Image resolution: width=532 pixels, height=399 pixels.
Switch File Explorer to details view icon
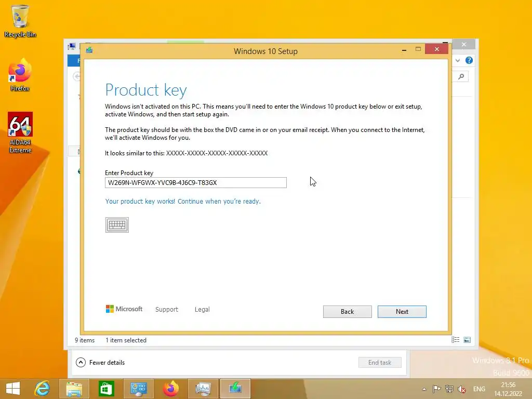pyautogui.click(x=455, y=340)
